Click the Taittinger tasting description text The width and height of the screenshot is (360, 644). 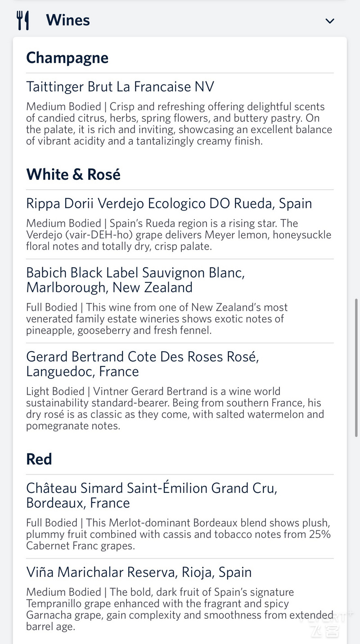pos(179,124)
